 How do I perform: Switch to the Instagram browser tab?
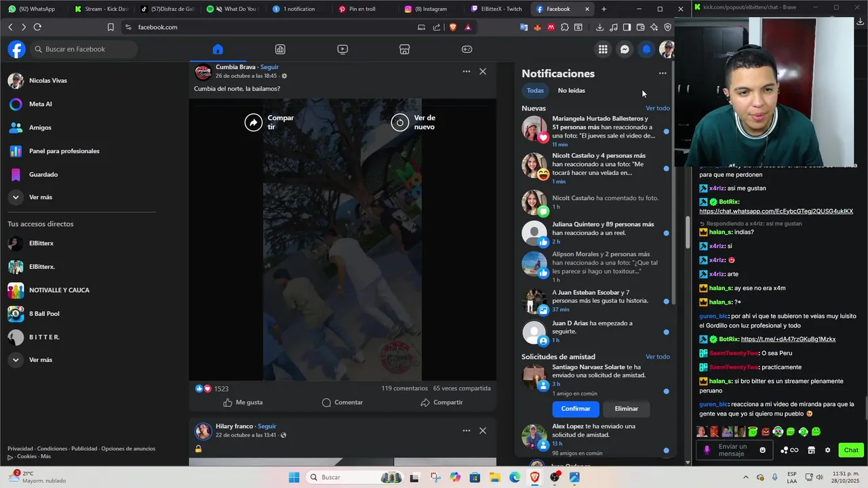coord(431,9)
